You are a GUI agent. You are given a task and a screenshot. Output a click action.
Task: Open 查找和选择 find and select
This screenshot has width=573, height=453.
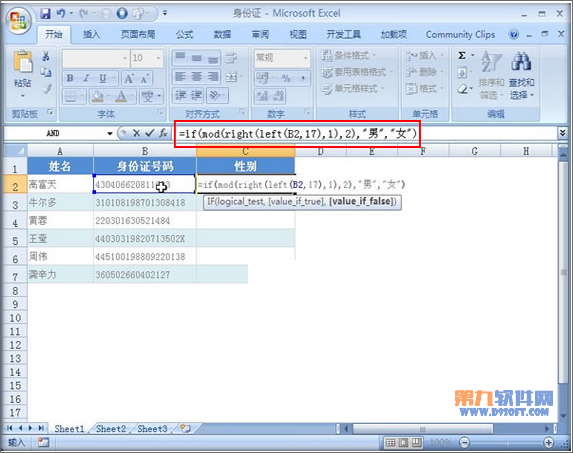pyautogui.click(x=521, y=75)
